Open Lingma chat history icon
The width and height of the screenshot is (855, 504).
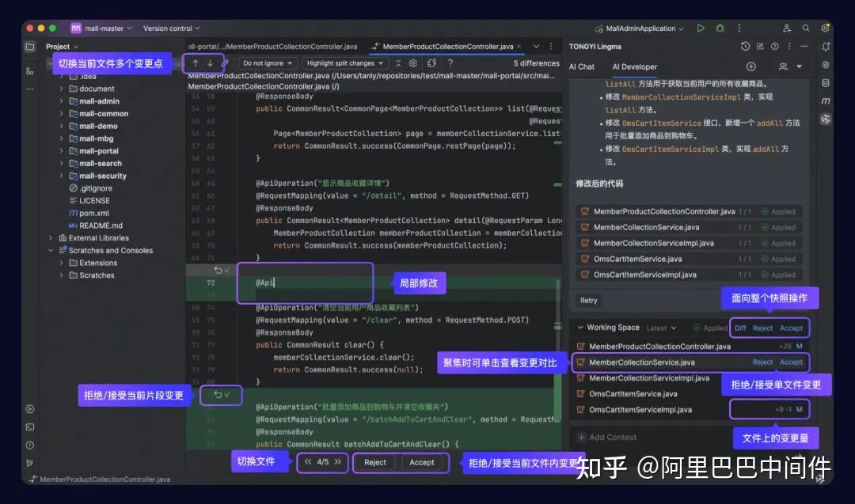tap(745, 47)
